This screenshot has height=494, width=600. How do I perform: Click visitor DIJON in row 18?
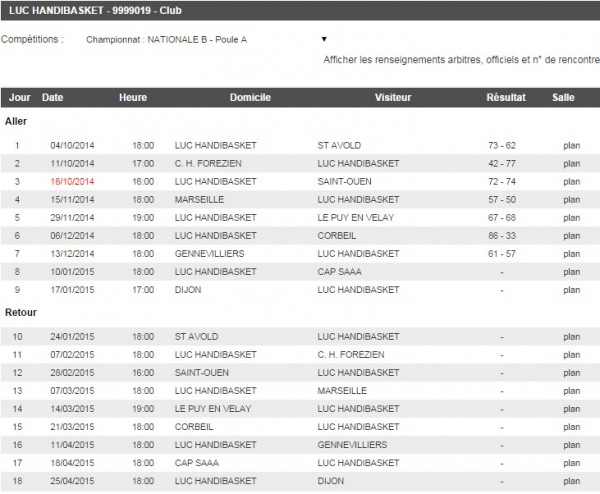click(x=331, y=481)
